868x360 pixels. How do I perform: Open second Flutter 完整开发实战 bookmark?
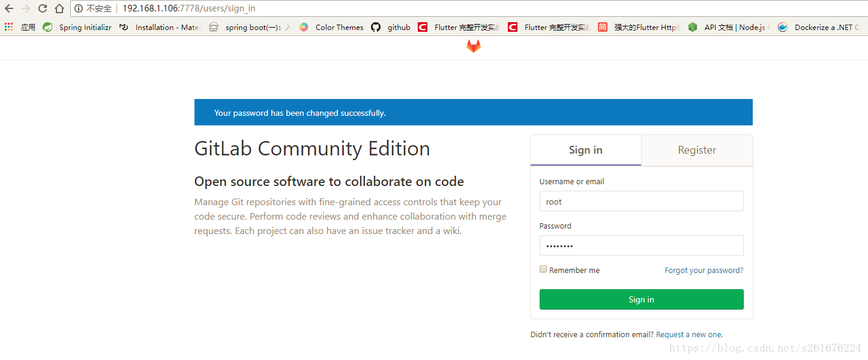[549, 27]
